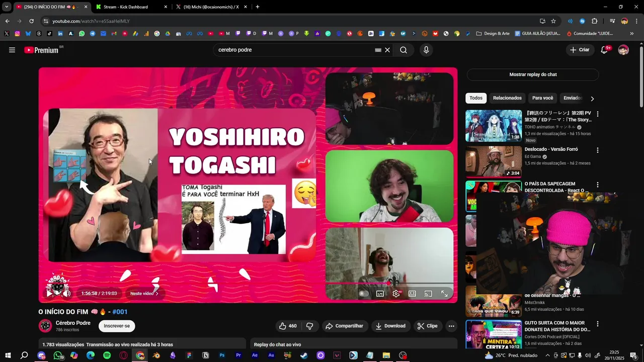The height and width of the screenshot is (362, 644).
Task: Cast video to a device
Action: [428, 294]
